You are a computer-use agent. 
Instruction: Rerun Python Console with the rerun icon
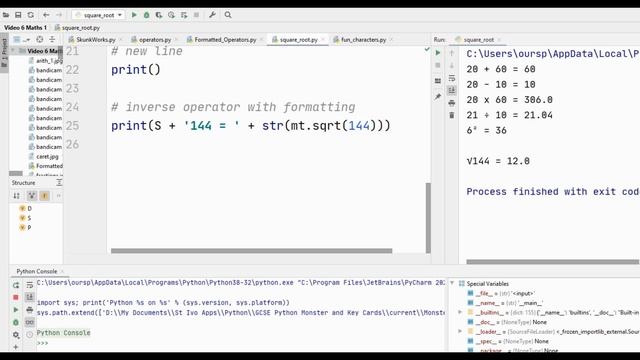click(16, 285)
